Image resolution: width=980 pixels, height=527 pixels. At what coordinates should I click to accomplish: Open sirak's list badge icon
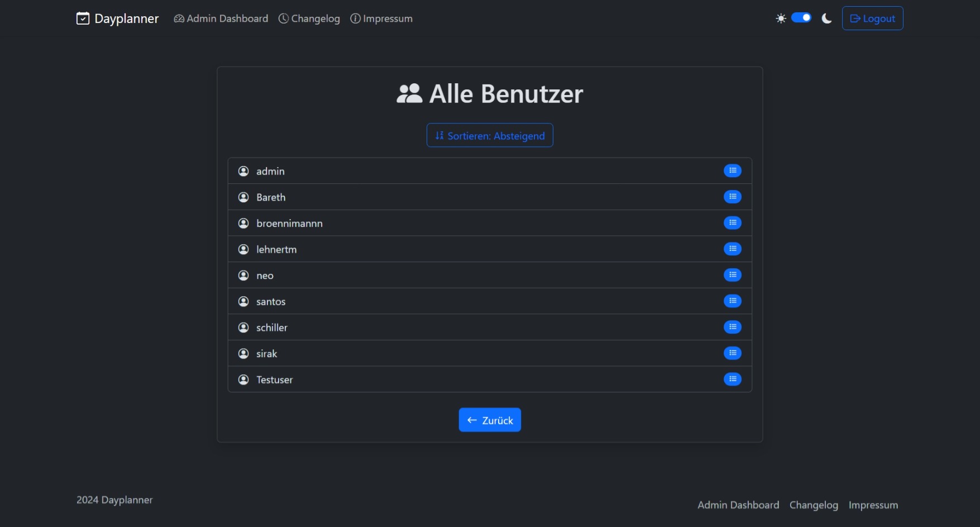point(732,353)
